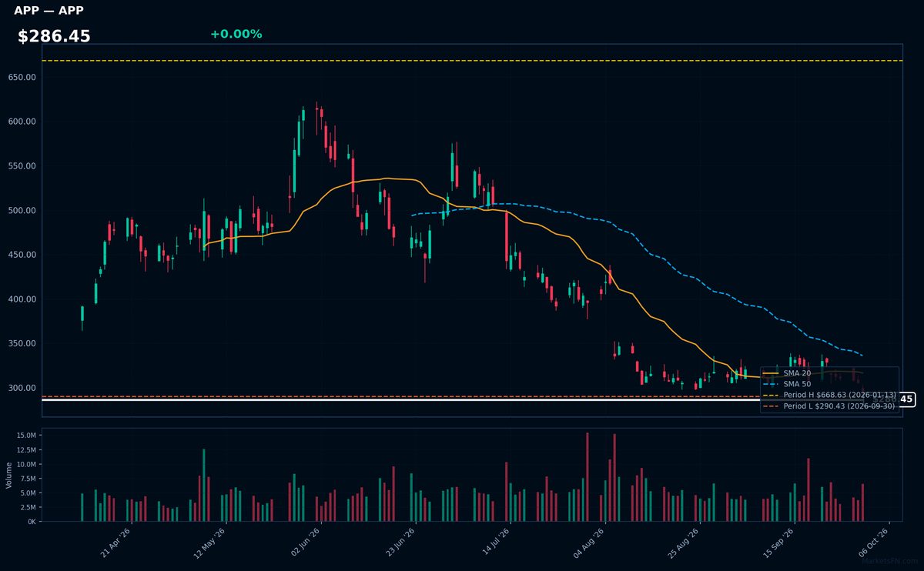Click the 10.0M volume axis label
This screenshot has height=571, width=924.
click(26, 464)
